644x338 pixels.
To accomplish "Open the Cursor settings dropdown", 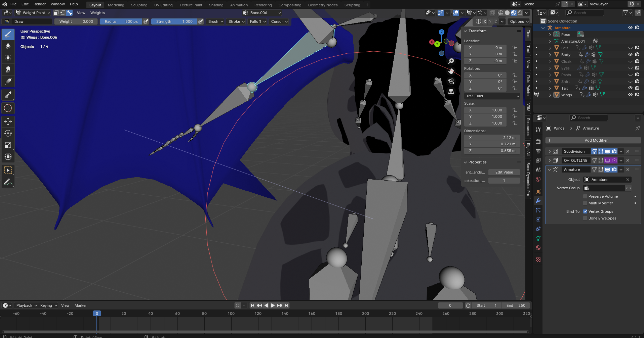I will point(279,21).
